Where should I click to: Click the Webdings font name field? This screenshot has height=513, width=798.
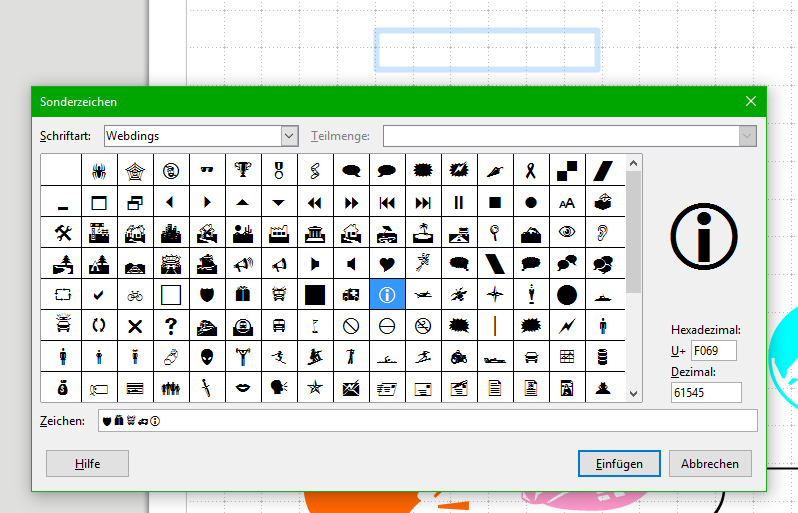(193, 136)
